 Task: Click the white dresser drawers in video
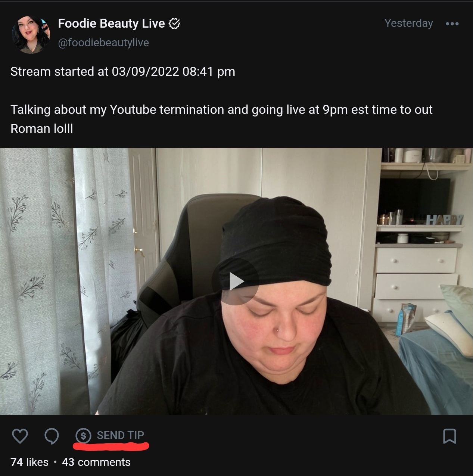(x=416, y=282)
